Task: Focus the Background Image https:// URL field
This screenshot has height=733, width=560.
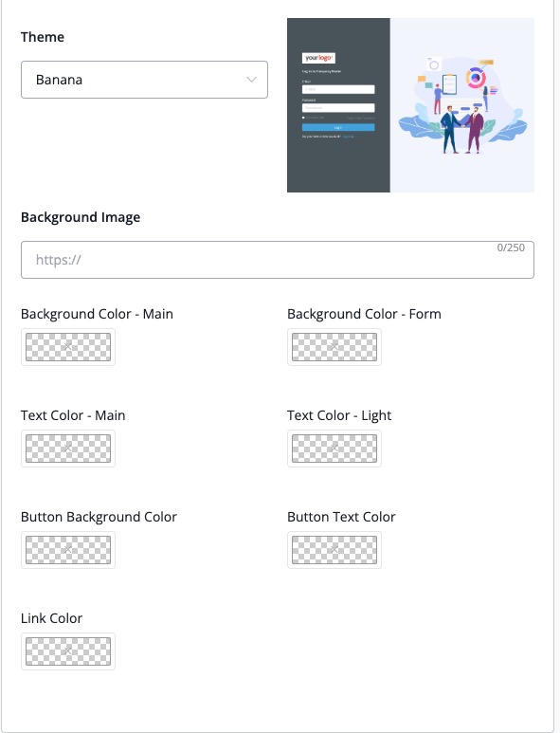Action: coord(278,260)
